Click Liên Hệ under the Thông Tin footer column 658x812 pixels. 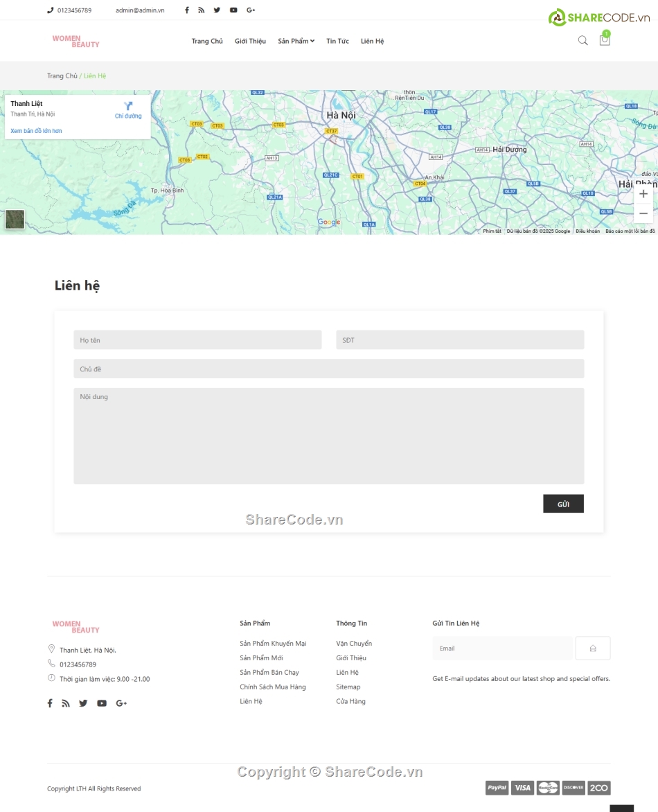[348, 672]
